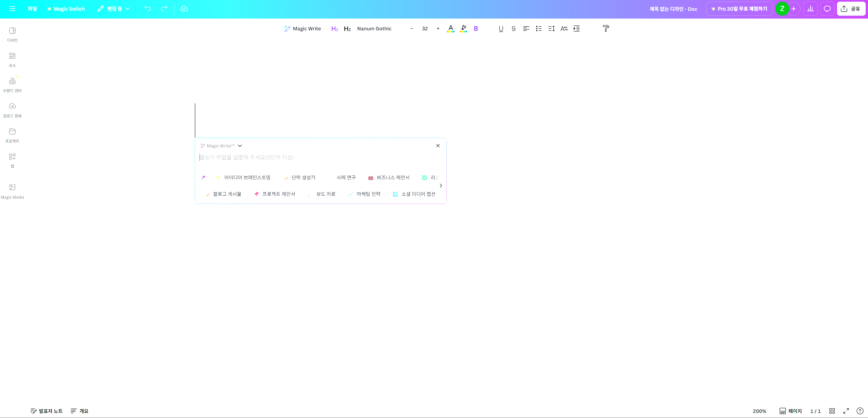Screen dimensions: 868x418
Task: Click the undo arrow icon
Action: 148,9
